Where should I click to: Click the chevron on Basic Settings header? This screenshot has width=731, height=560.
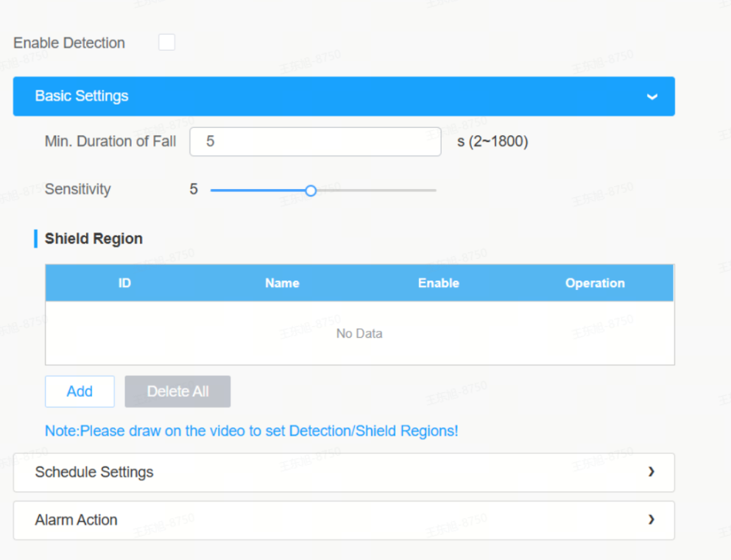tap(651, 96)
